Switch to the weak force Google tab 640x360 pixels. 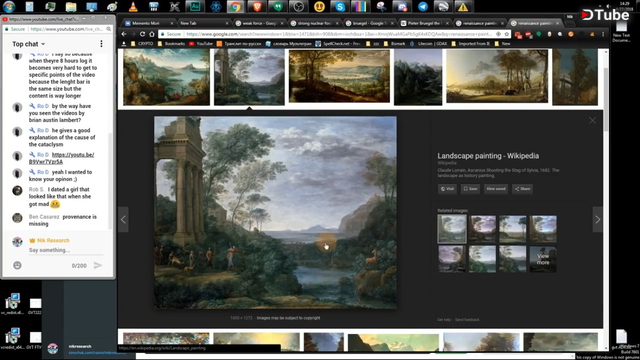pyautogui.click(x=258, y=23)
